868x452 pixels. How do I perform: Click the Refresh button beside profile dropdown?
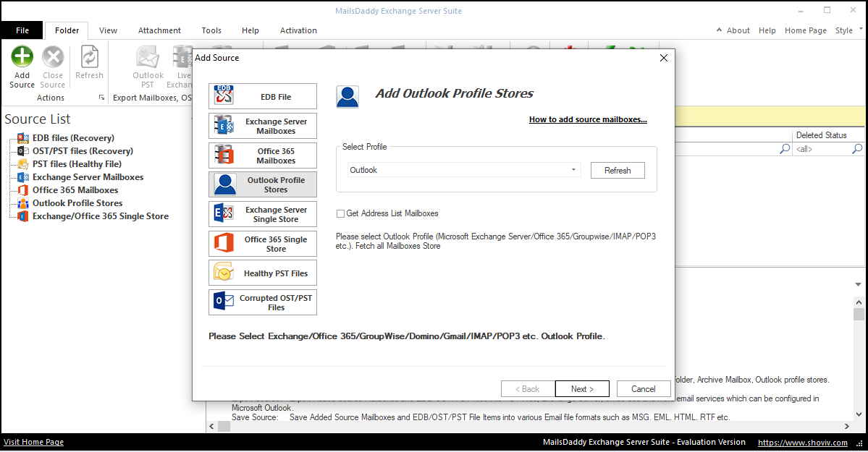pyautogui.click(x=618, y=171)
